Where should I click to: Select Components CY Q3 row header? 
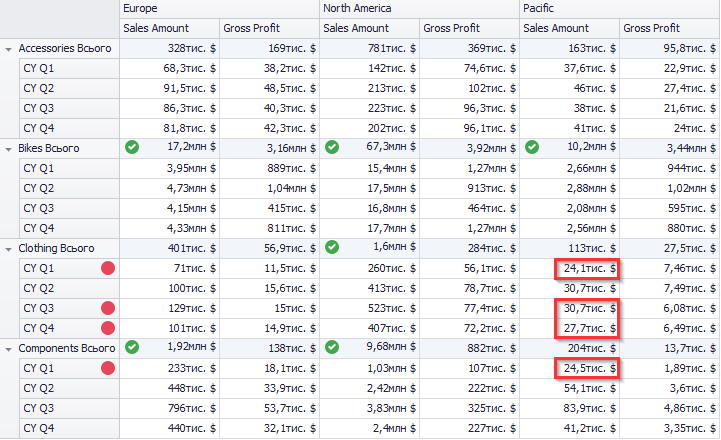(69, 408)
